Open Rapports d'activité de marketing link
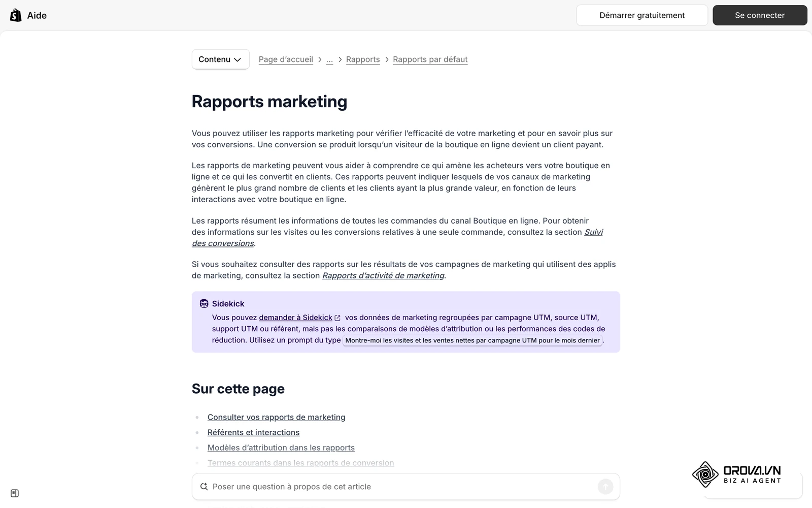This screenshot has height=508, width=812. (x=383, y=275)
